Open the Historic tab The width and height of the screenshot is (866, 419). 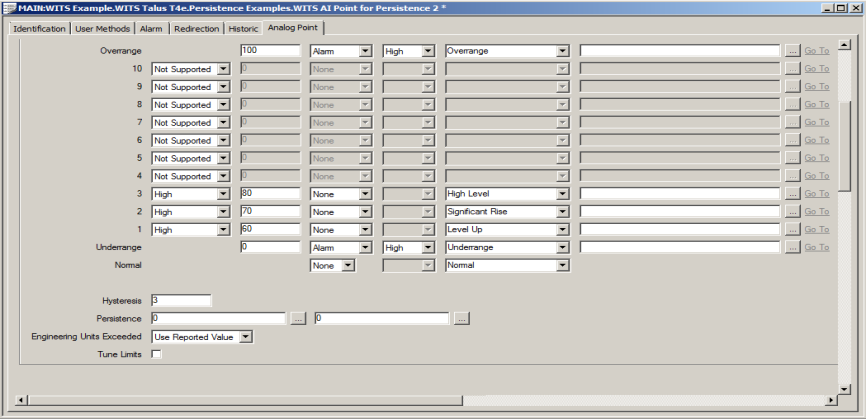pos(243,29)
